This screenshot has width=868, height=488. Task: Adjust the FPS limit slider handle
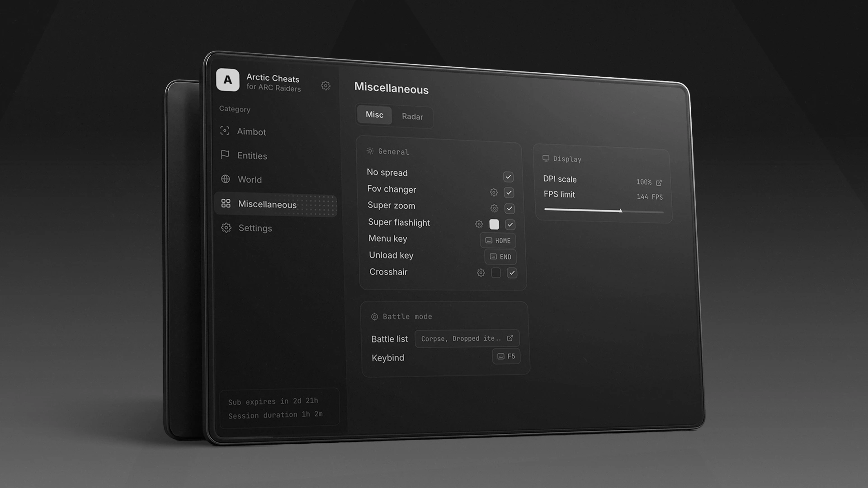(x=621, y=211)
